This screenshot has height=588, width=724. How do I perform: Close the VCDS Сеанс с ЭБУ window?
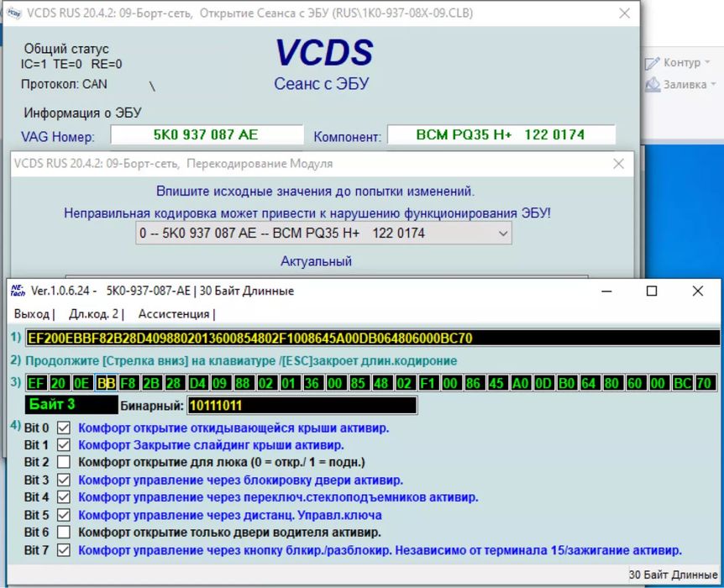624,13
